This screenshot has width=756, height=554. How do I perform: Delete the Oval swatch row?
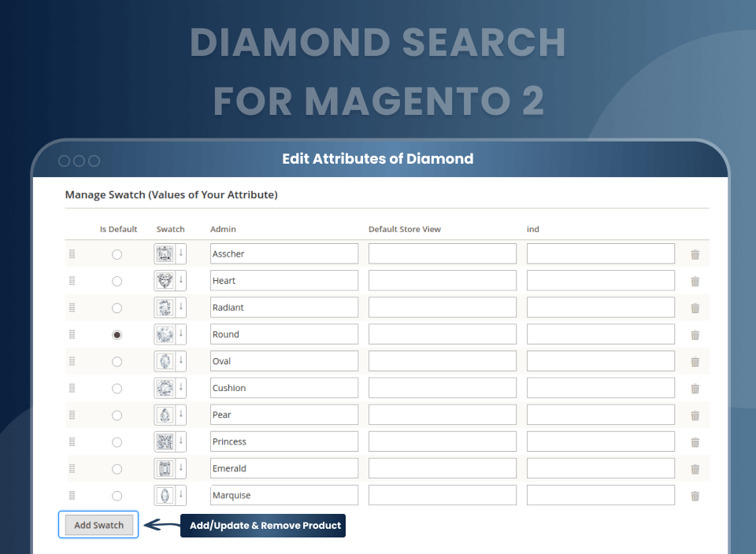click(695, 362)
